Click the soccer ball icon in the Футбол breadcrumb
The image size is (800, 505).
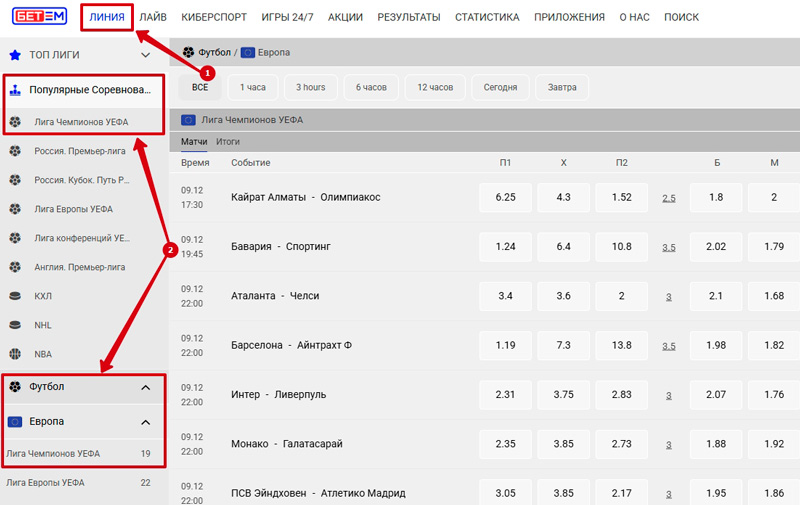click(x=189, y=52)
